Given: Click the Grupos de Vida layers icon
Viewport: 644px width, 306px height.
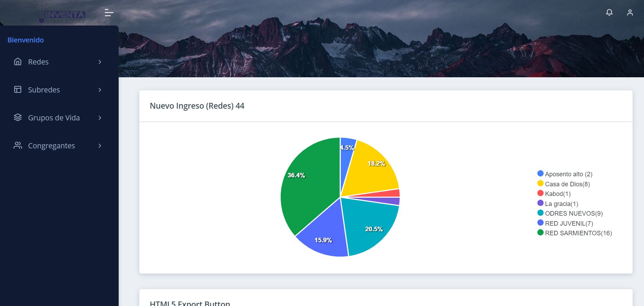Looking at the screenshot, I should tap(18, 118).
